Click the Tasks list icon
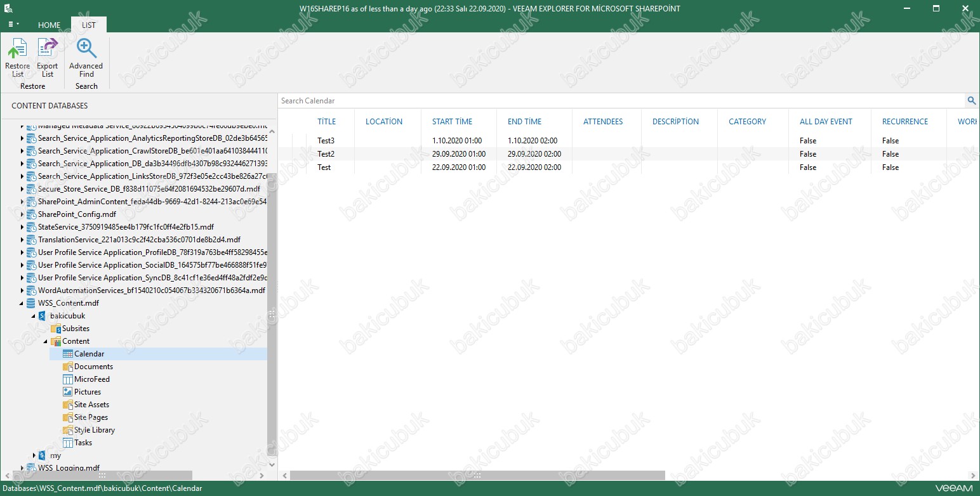980x496 pixels. (x=68, y=442)
